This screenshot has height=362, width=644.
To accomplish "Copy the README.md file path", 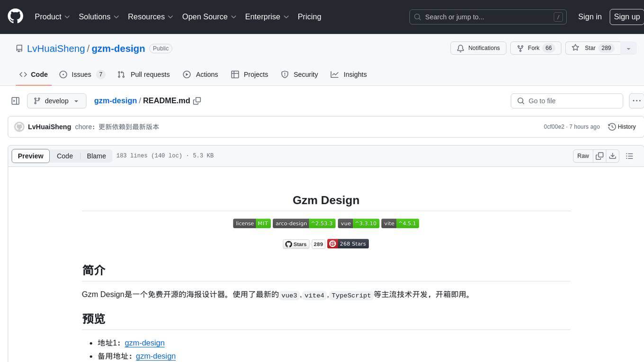I will point(197,101).
